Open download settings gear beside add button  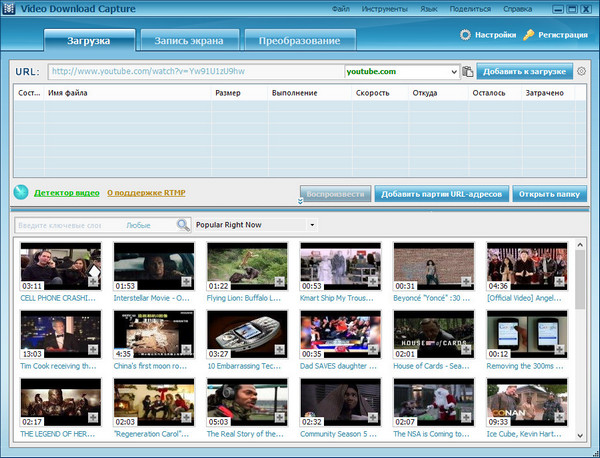581,72
